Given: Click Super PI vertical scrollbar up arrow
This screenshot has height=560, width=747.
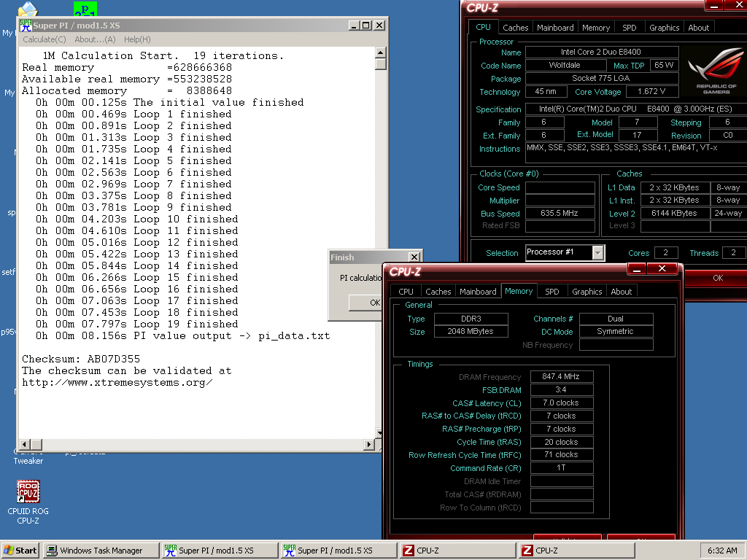Looking at the screenshot, I should (x=381, y=52).
